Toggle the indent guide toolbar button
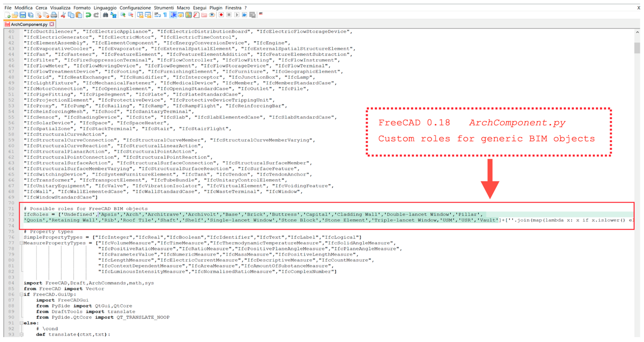 [x=173, y=15]
